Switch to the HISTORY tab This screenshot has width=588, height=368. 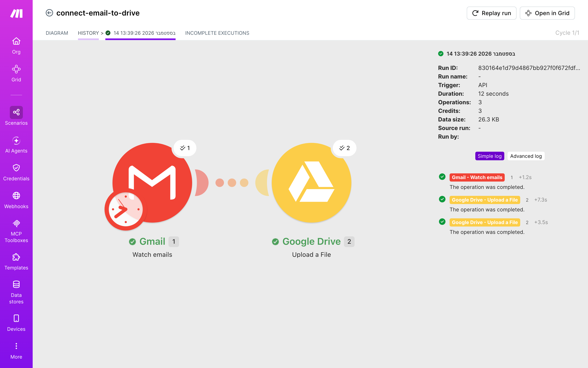pos(88,33)
